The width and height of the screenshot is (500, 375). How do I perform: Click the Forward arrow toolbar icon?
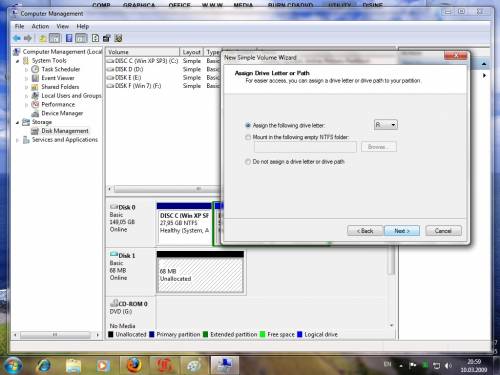tap(28, 38)
